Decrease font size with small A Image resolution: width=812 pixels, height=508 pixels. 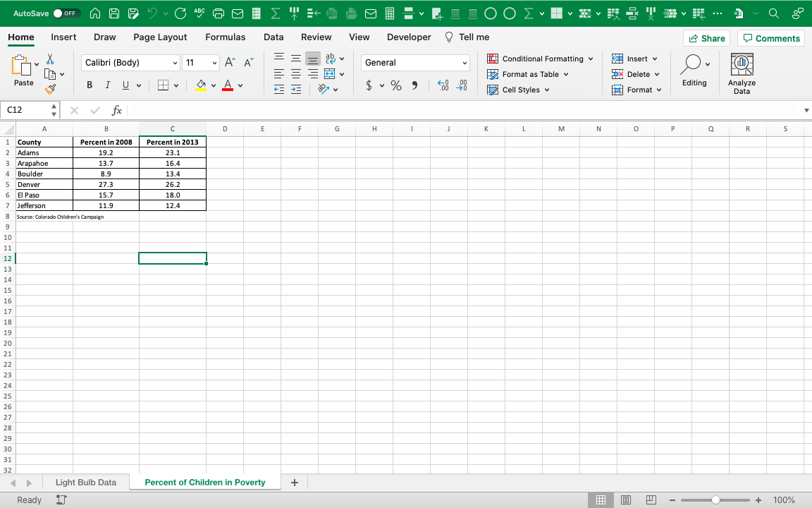(249, 63)
